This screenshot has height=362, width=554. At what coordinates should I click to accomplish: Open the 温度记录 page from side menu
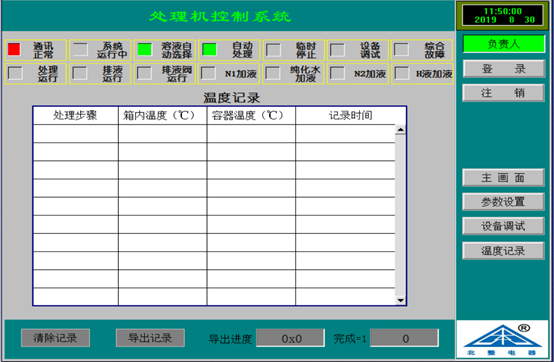click(503, 251)
